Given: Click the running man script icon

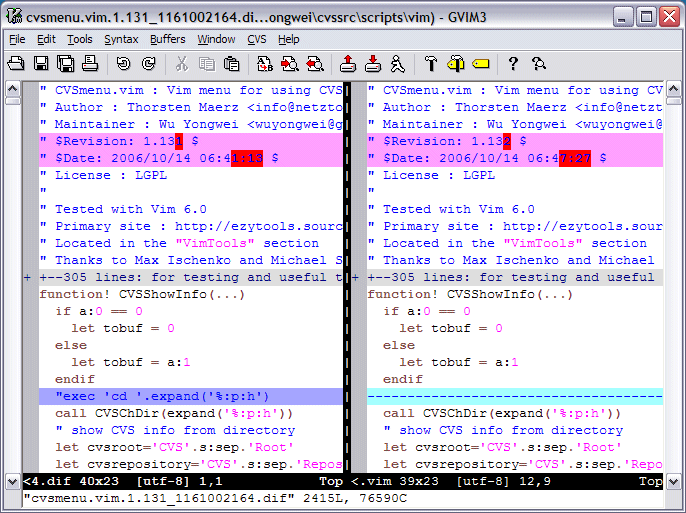Looking at the screenshot, I should point(398,64).
